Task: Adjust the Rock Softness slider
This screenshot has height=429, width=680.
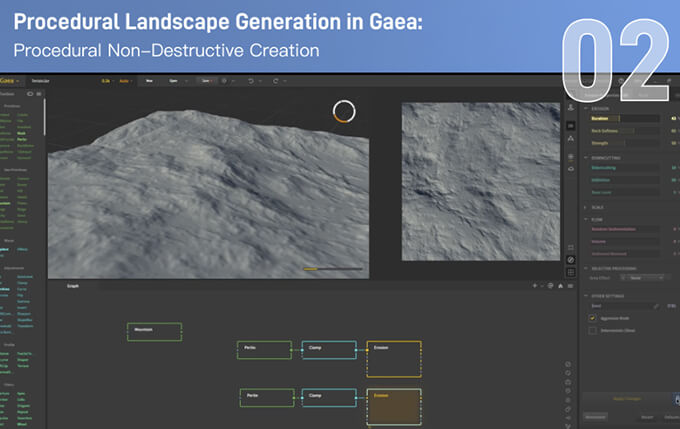Action: (624, 131)
